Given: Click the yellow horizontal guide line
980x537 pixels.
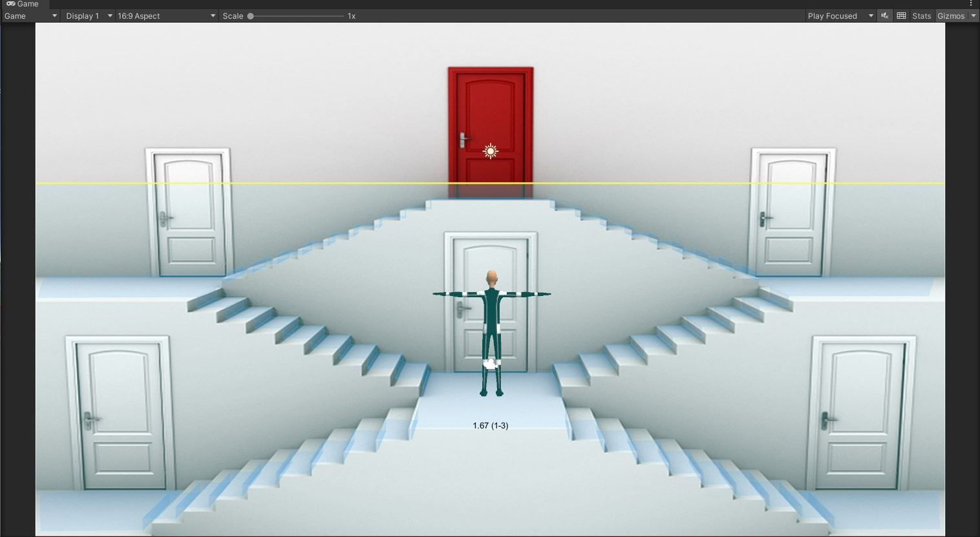Looking at the screenshot, I should click(x=259, y=183).
